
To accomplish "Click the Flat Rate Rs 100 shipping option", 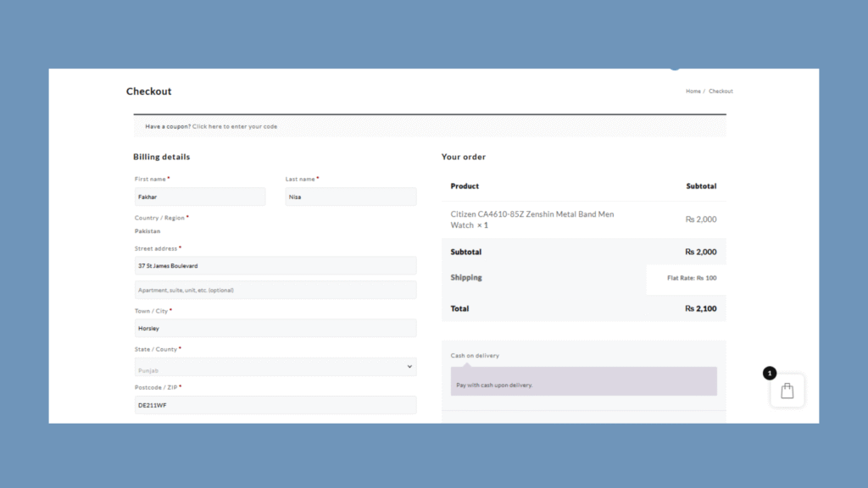I will (692, 278).
